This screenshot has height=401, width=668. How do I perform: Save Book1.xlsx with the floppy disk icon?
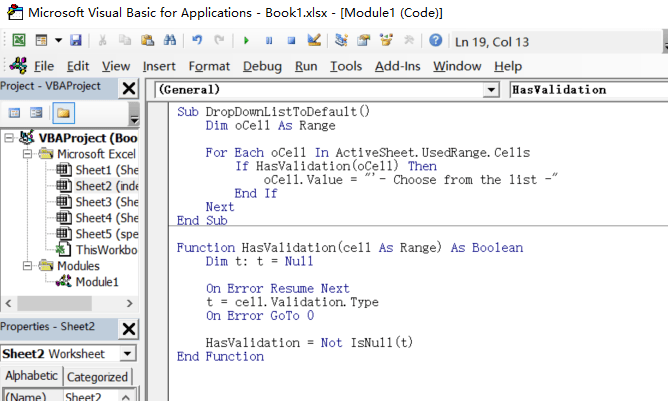76,40
